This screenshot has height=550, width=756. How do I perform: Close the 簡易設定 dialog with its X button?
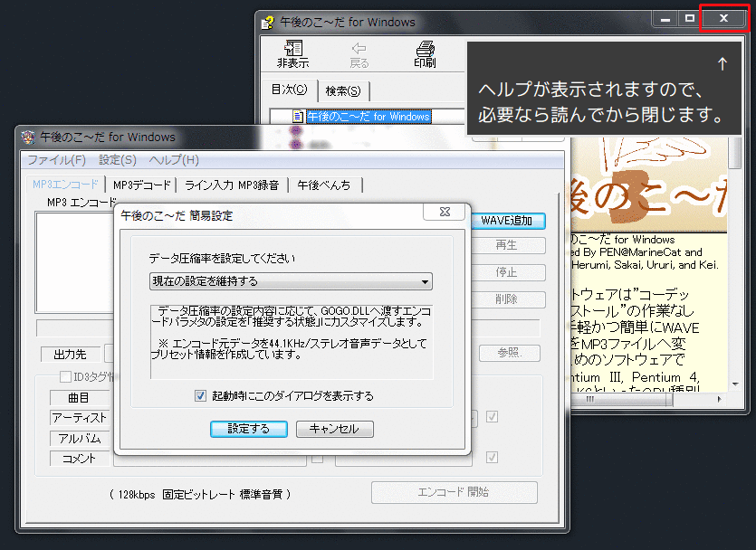tap(445, 212)
